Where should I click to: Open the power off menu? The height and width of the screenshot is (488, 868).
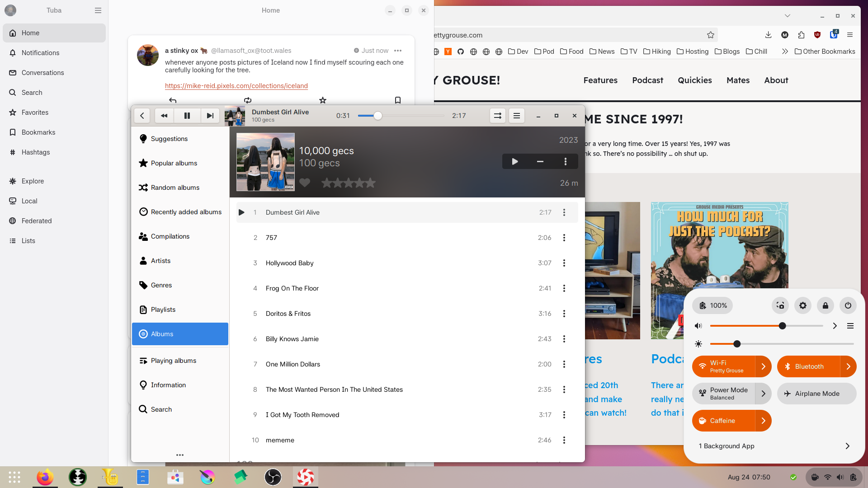coord(848,305)
